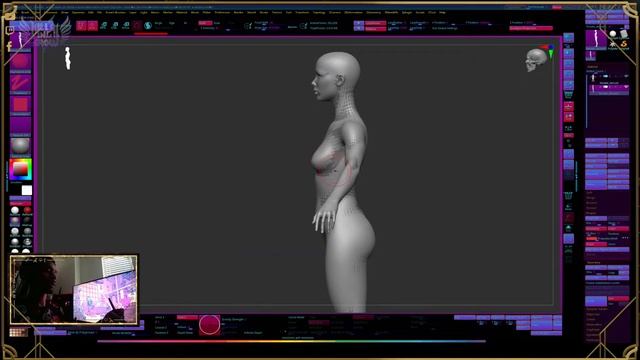Select the white secondary color swatch
The image size is (640, 360).
[x=27, y=190]
